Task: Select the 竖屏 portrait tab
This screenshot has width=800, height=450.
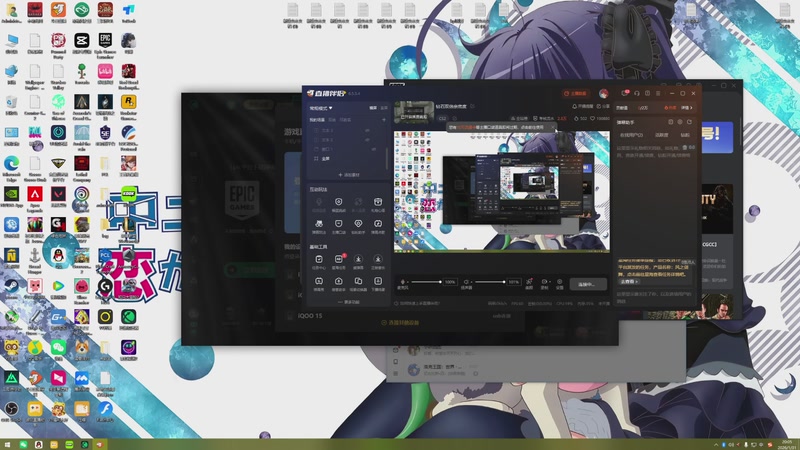Action: coord(384,108)
